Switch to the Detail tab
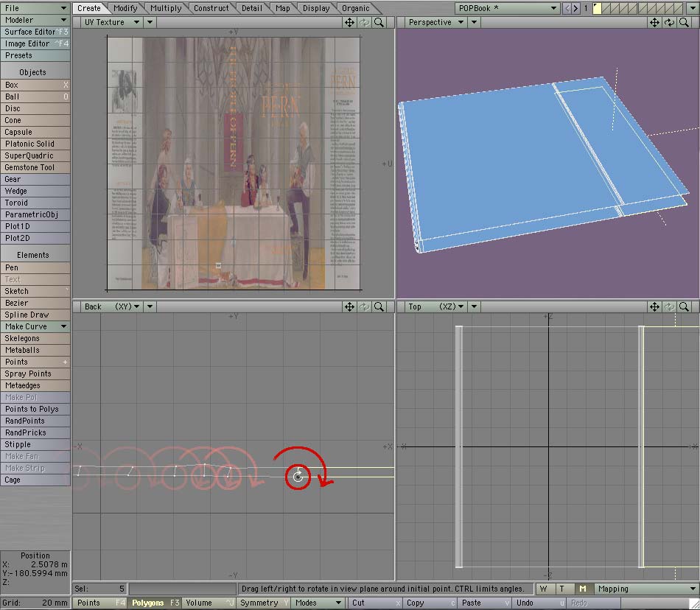The width and height of the screenshot is (700, 610). click(252, 8)
